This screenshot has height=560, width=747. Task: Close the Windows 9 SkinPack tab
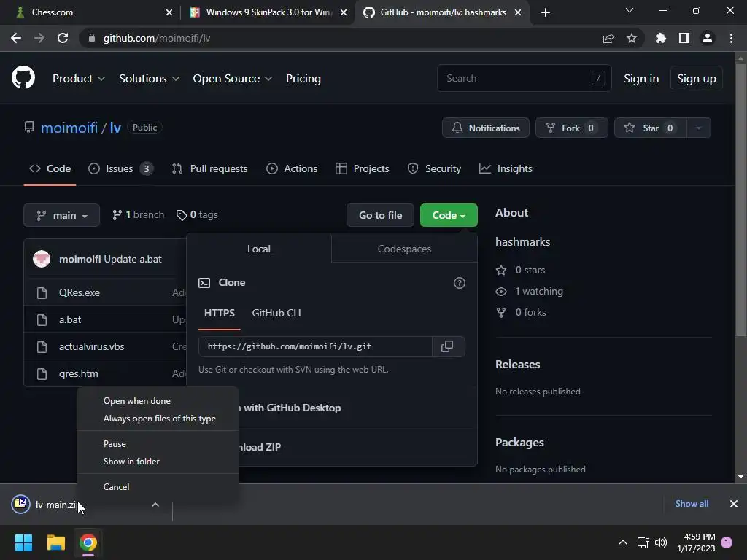point(344,12)
